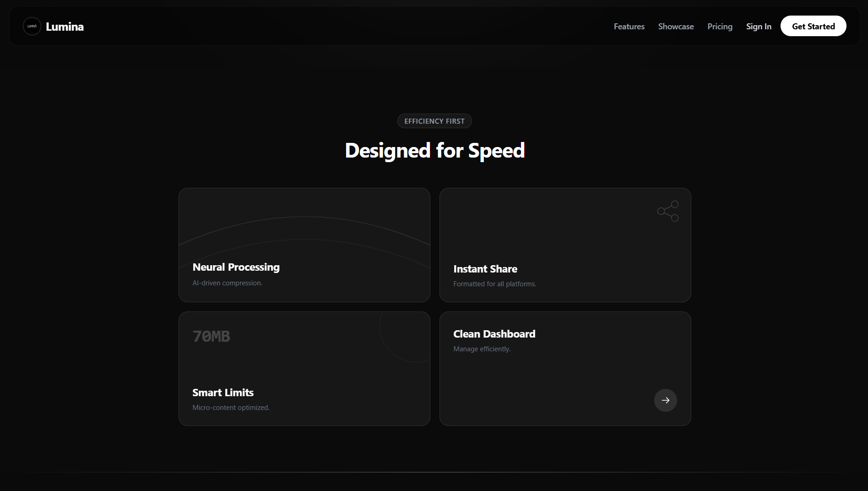Image resolution: width=868 pixels, height=491 pixels.
Task: Open the Features navigation item
Action: coord(629,26)
